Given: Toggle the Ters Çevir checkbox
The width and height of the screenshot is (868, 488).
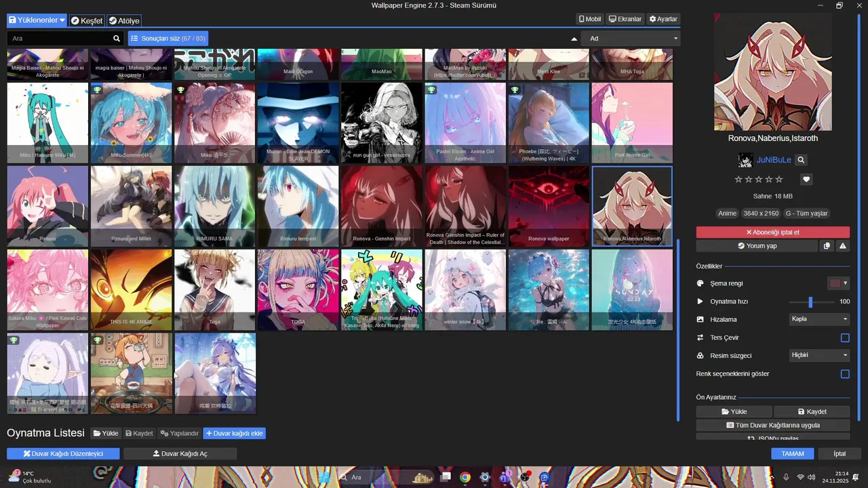Looking at the screenshot, I should 845,338.
